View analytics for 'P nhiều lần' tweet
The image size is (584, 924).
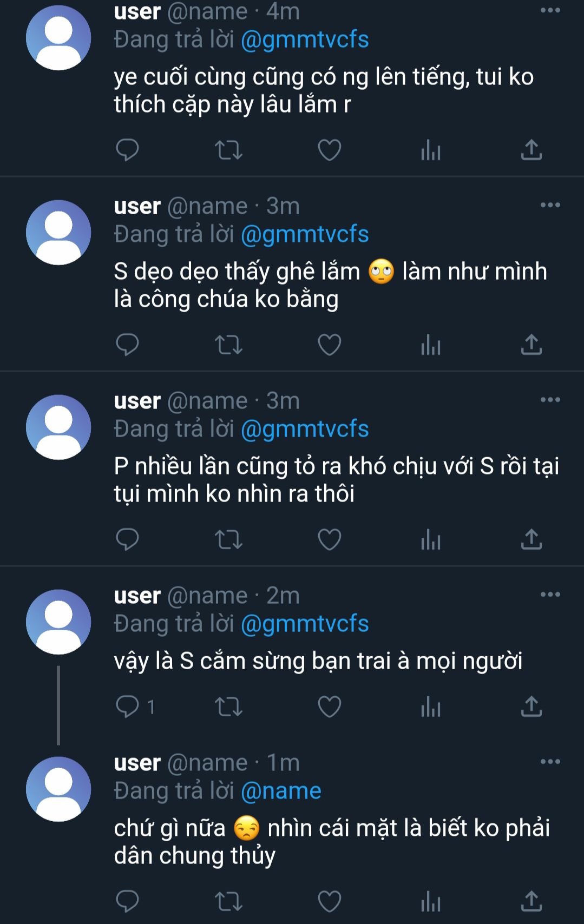coord(431,539)
